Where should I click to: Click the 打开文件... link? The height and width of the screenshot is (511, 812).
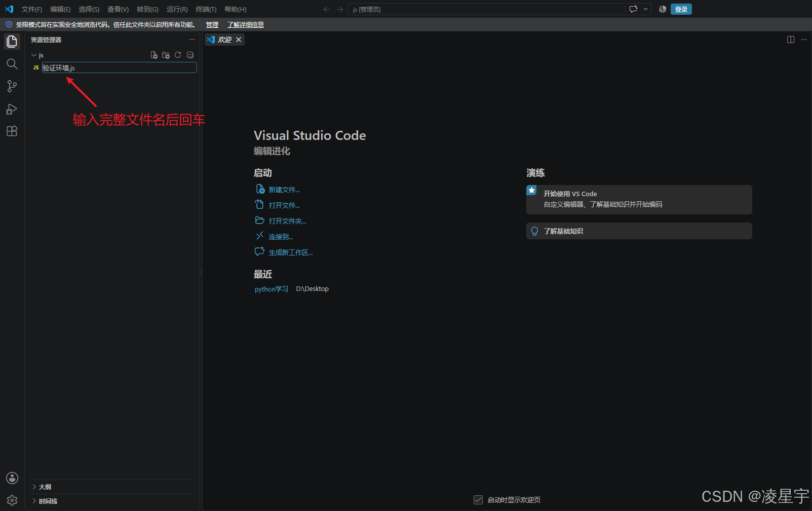pos(284,205)
